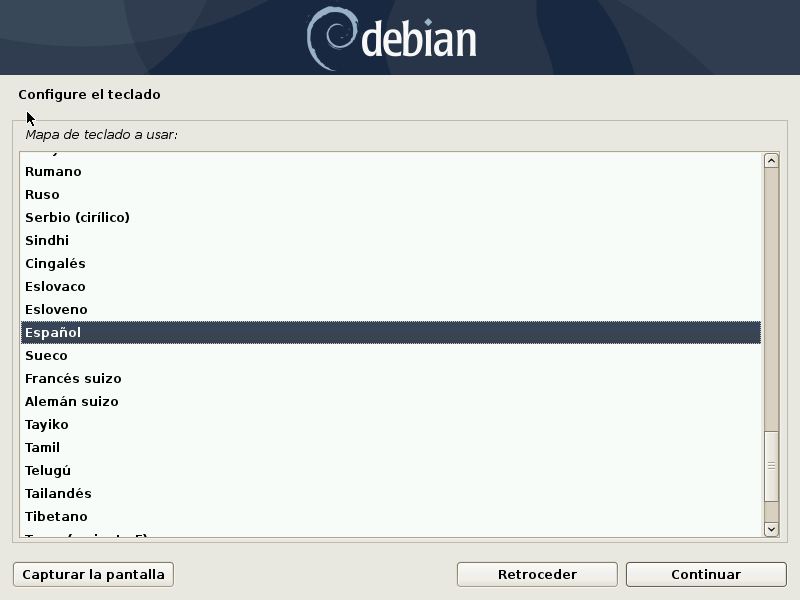Image resolution: width=800 pixels, height=600 pixels.
Task: Choose Francés suizo keyboard map
Action: (74, 379)
